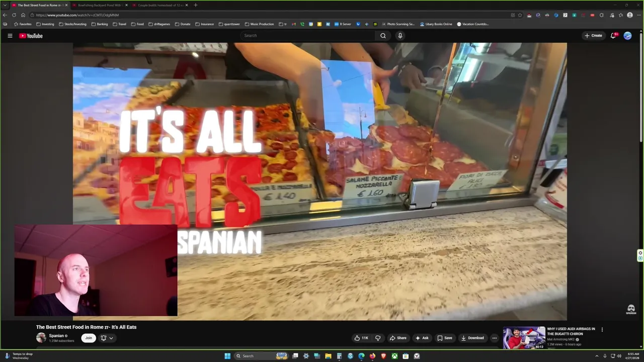The image size is (644, 362).
Task: Open the Banking bookmarks folder
Action: pyautogui.click(x=100, y=24)
